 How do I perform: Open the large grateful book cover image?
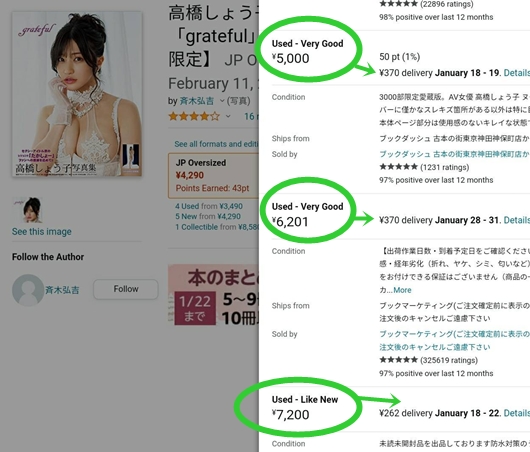pos(77,94)
